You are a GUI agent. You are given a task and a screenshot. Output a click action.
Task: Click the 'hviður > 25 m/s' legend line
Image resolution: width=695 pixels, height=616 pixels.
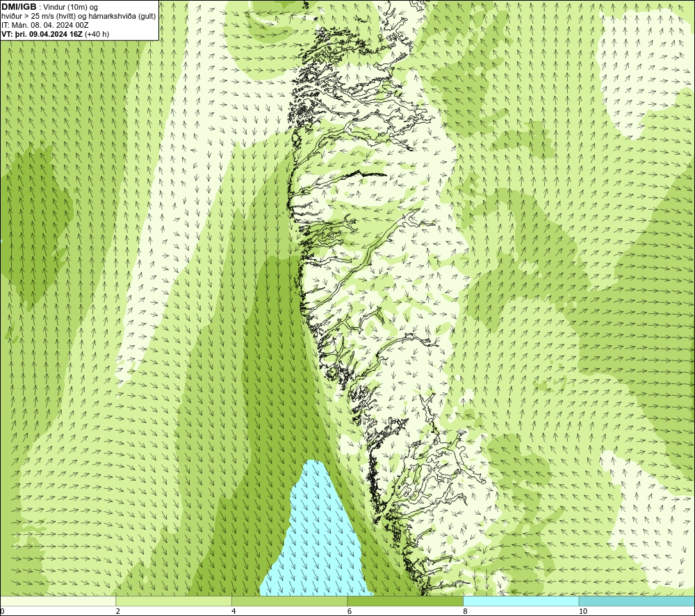click(79, 16)
